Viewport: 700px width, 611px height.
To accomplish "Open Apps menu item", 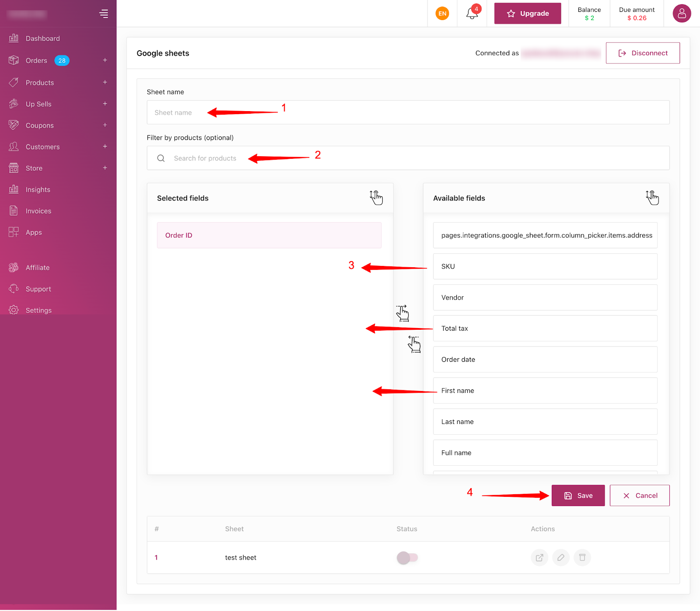I will [x=34, y=233].
